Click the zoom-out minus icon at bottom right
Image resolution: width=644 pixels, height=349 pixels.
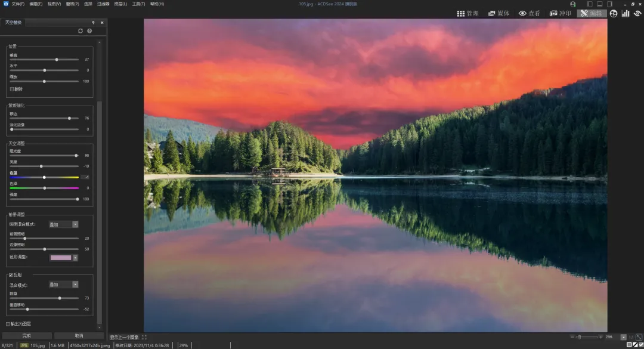pyautogui.click(x=572, y=337)
